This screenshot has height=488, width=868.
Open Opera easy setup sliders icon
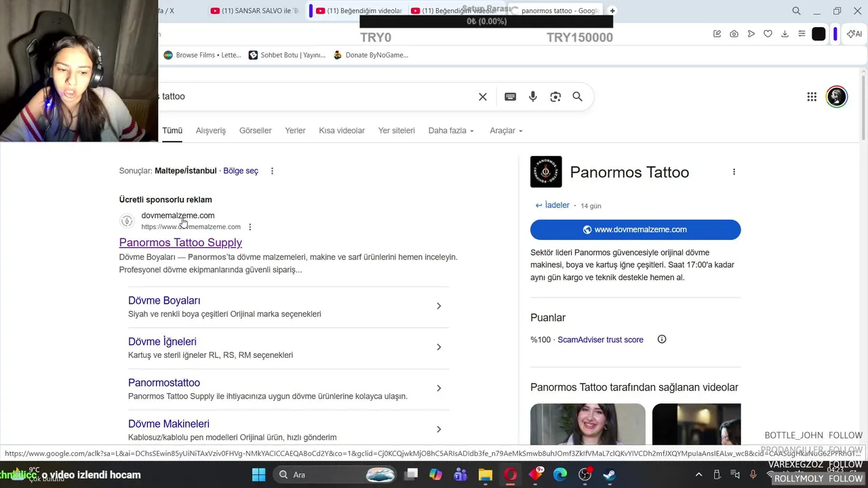point(802,34)
